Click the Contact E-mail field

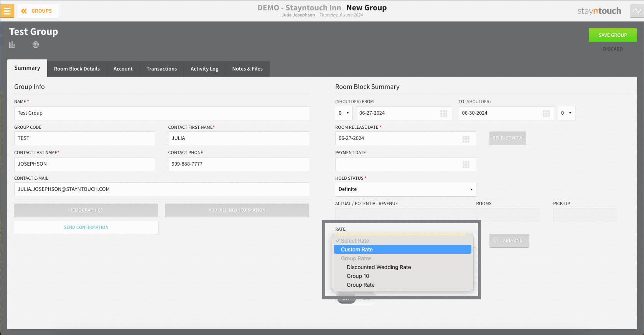click(x=161, y=189)
